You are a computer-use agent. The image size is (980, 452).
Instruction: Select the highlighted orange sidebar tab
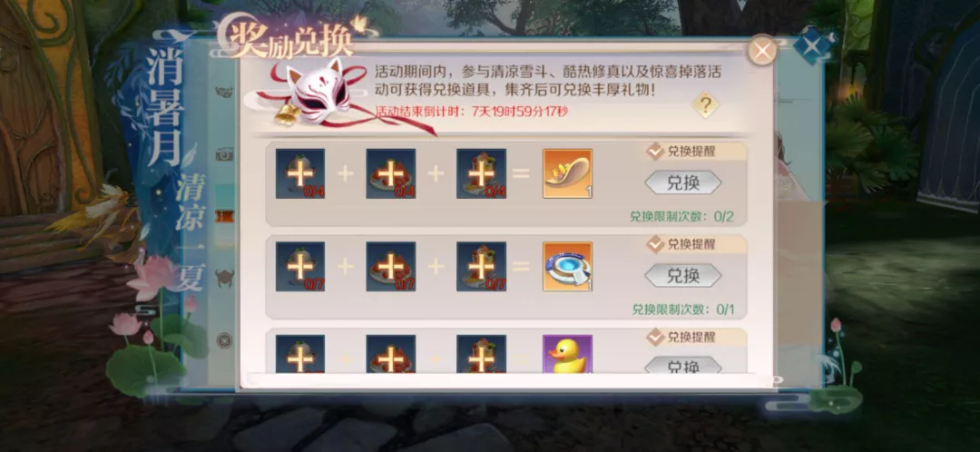tap(224, 216)
